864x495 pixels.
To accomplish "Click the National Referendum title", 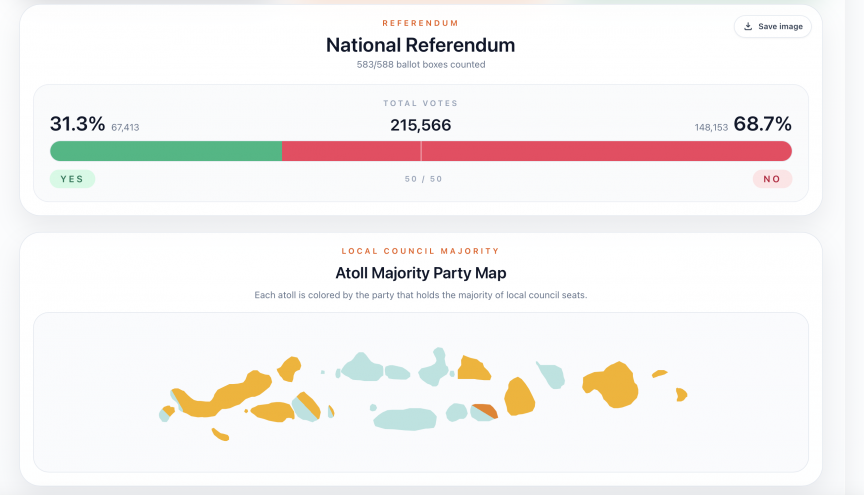I will [421, 45].
